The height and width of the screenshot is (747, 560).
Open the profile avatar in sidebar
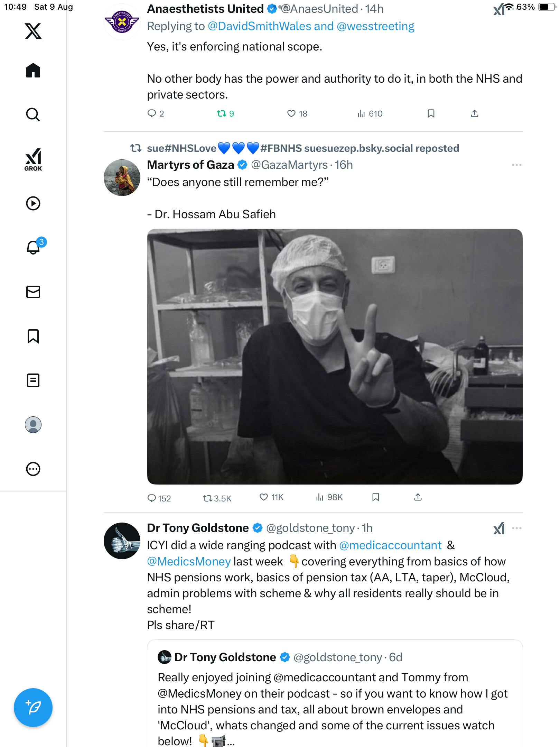pos(33,425)
